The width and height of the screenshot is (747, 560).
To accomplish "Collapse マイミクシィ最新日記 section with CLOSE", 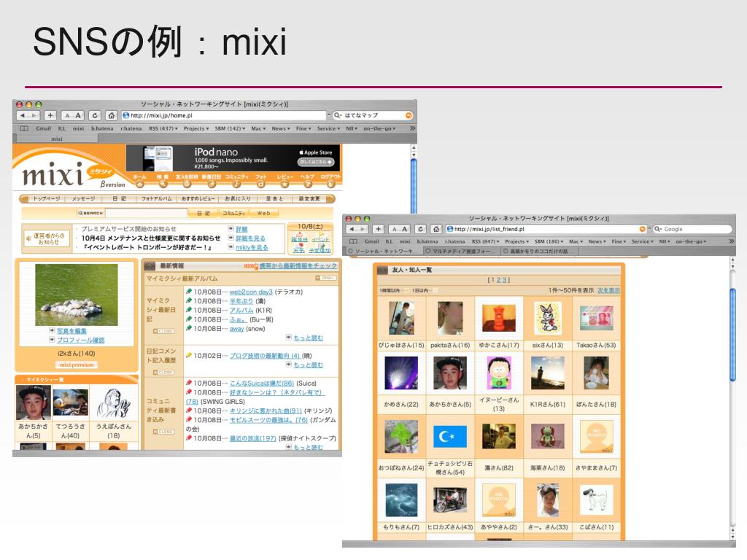I will 163,331.
